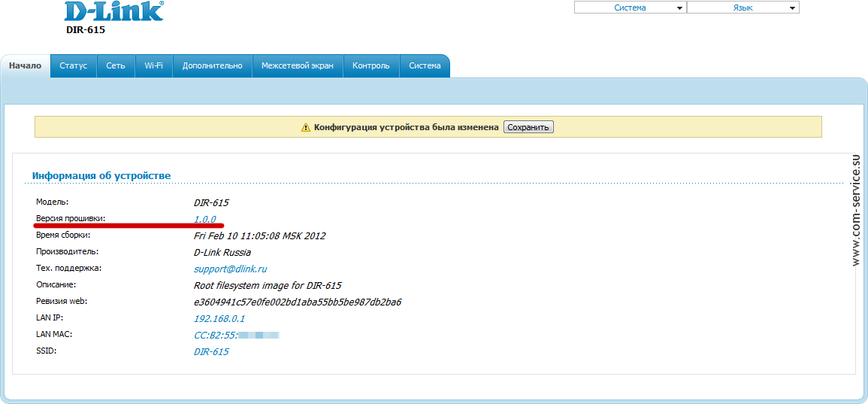Click the Производитель label
868x404 pixels.
click(67, 251)
